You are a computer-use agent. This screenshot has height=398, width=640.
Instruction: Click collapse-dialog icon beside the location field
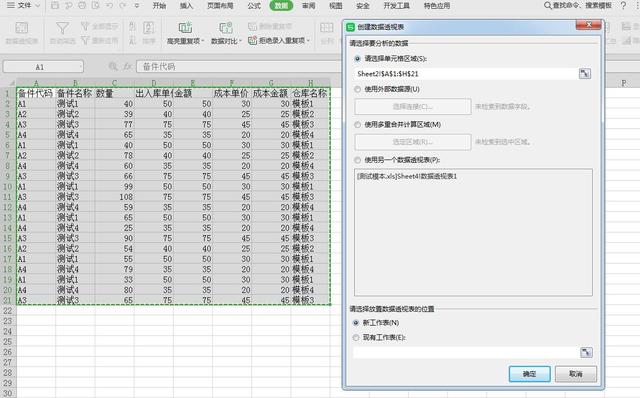586,352
